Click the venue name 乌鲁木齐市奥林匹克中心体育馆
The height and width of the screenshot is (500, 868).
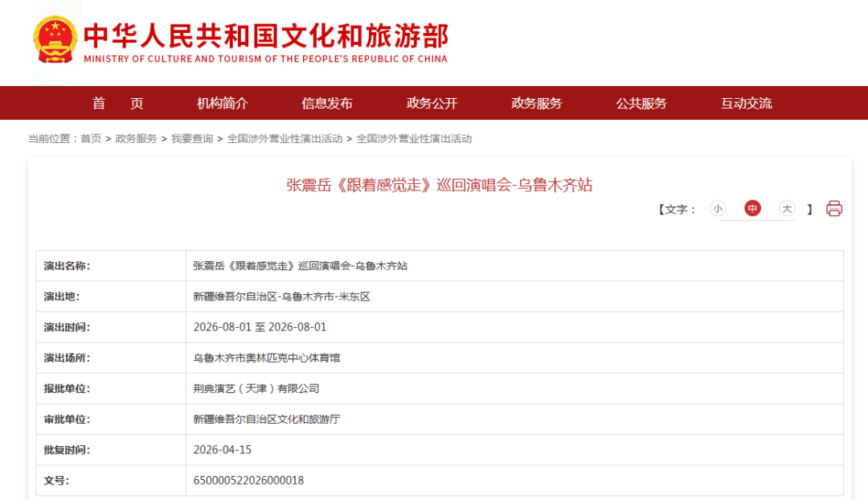267,358
